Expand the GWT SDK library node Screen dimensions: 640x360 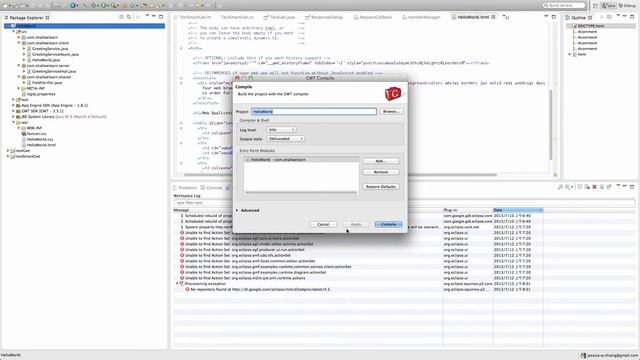click(13, 111)
